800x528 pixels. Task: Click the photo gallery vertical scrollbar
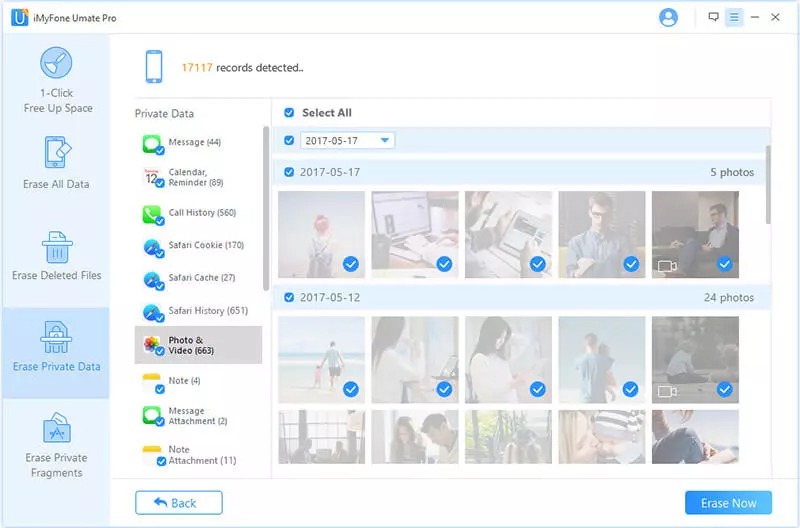[x=768, y=185]
